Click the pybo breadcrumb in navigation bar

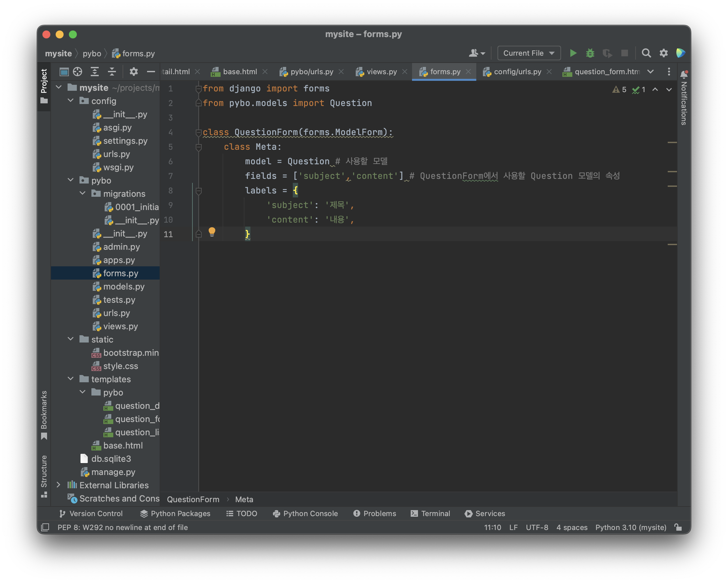click(92, 53)
